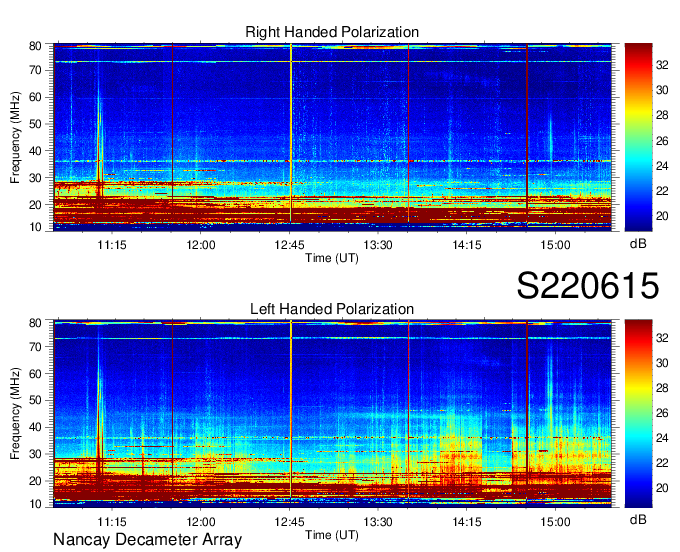Click 70 MHz tick label on Left Handed plot

(35, 347)
